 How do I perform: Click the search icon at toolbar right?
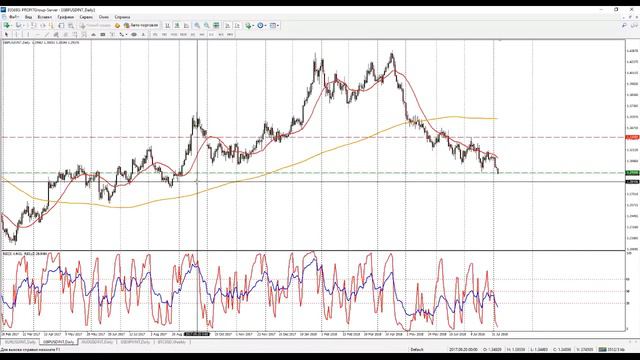pyautogui.click(x=624, y=25)
